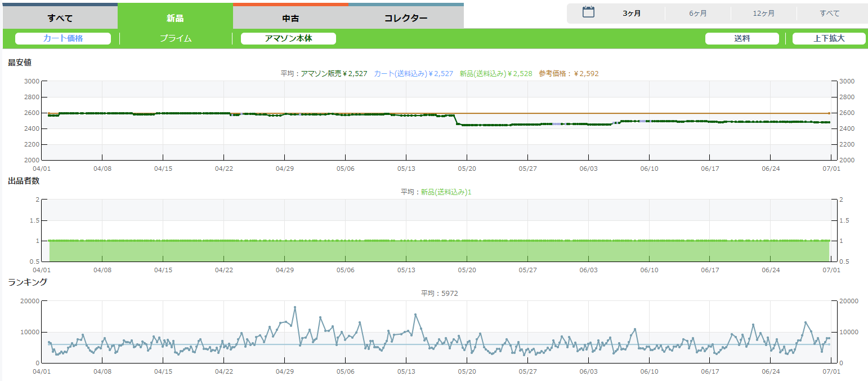Show the すべて period next to 12ヶ月
This screenshot has height=381, width=868.
(x=830, y=14)
